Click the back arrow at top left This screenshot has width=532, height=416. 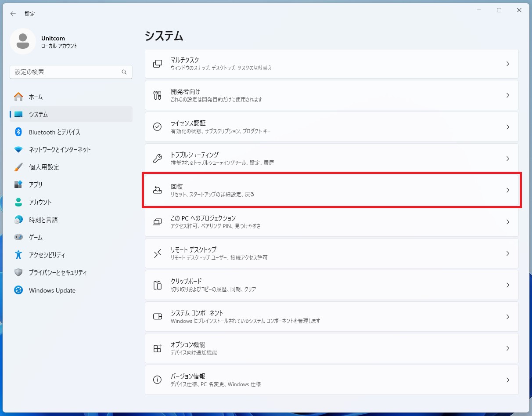tap(13, 14)
